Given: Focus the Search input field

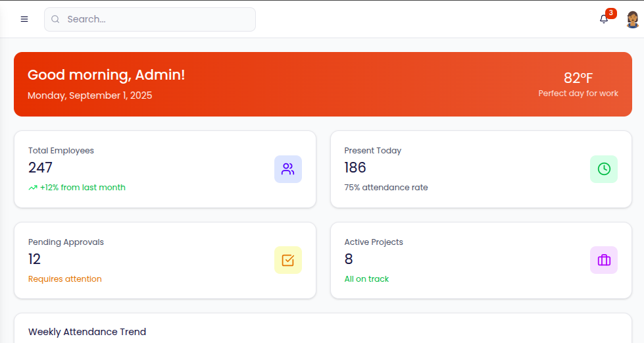Looking at the screenshot, I should (158, 19).
